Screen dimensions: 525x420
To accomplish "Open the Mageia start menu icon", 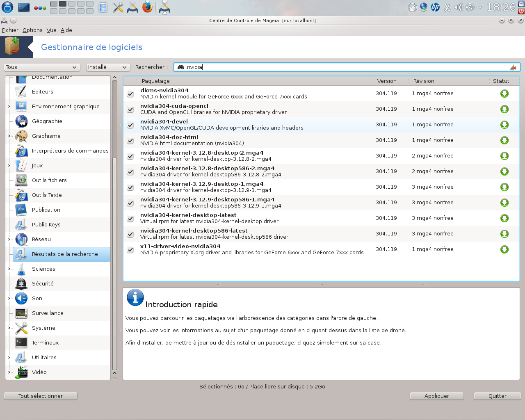I will pos(7,7).
